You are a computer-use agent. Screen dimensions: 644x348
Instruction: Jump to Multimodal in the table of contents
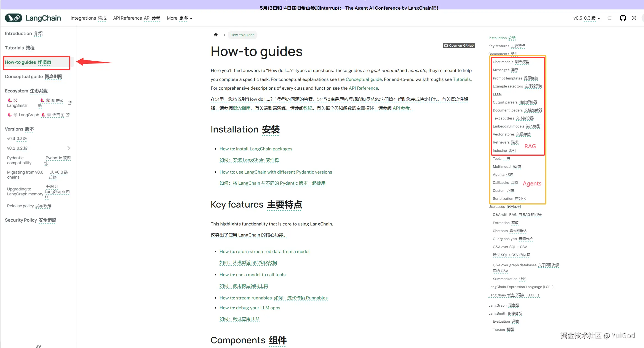(507, 166)
